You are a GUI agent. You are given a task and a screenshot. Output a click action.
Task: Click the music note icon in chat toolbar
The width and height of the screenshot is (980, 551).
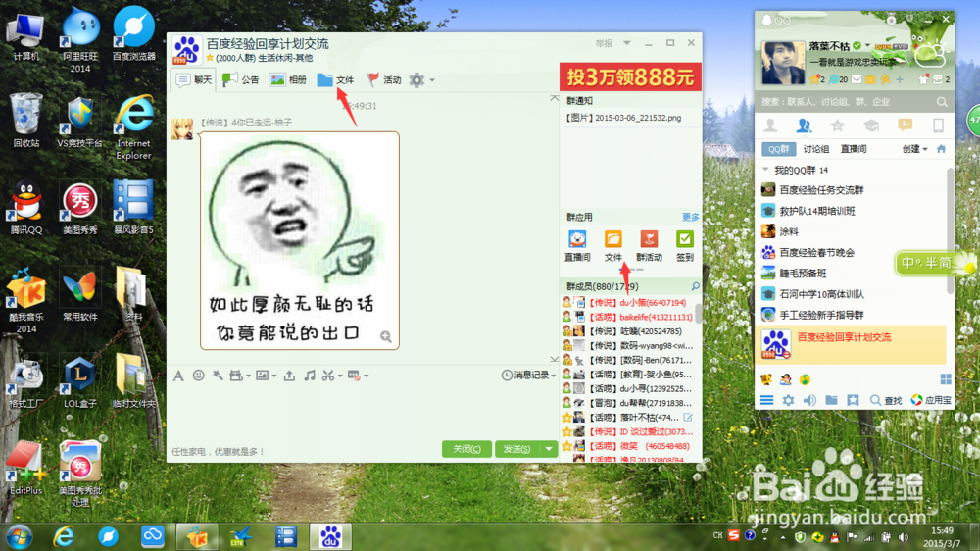[310, 376]
